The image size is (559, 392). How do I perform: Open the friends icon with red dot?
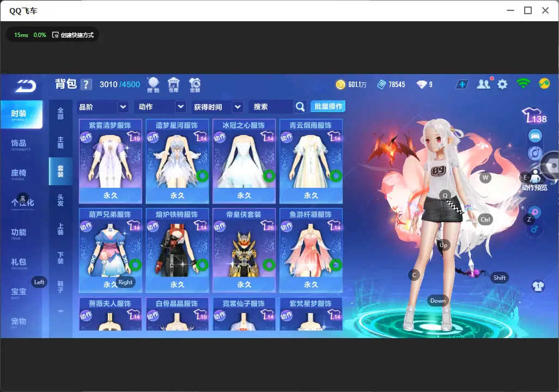click(x=484, y=84)
